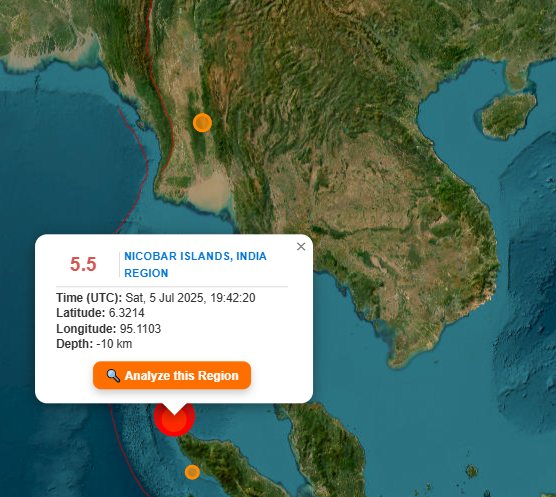Viewport: 556px width, 497px height.
Task: Click the Analyze this Region button
Action: point(172,375)
